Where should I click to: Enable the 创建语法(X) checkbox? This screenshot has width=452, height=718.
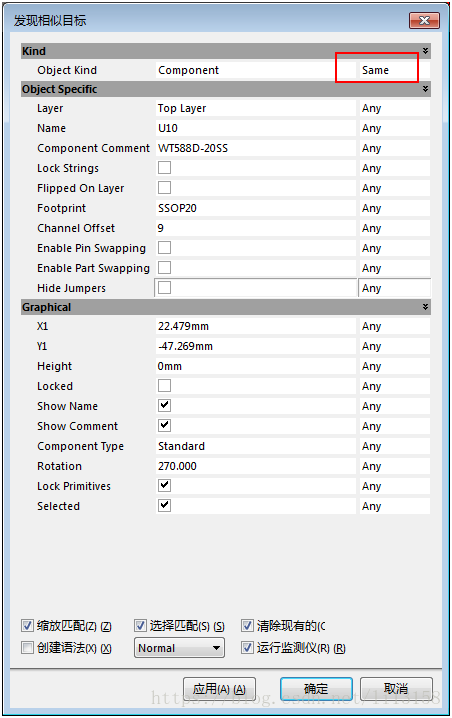pos(27,647)
